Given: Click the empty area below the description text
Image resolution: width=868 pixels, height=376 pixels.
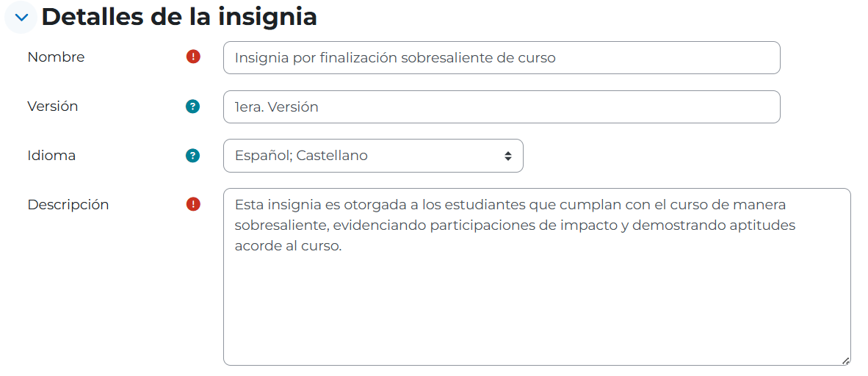Looking at the screenshot, I should 537,310.
